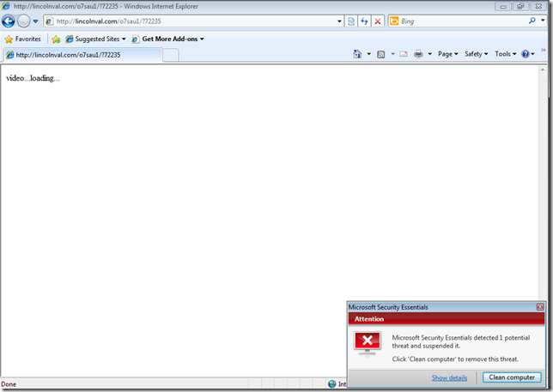553x392 pixels.
Task: Click the Read Mail icon
Action: point(404,54)
